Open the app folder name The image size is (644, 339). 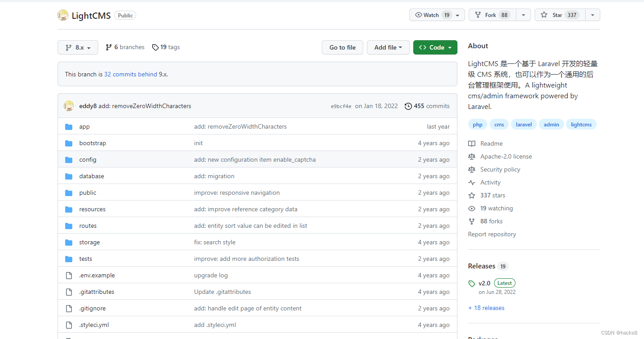[x=84, y=126]
